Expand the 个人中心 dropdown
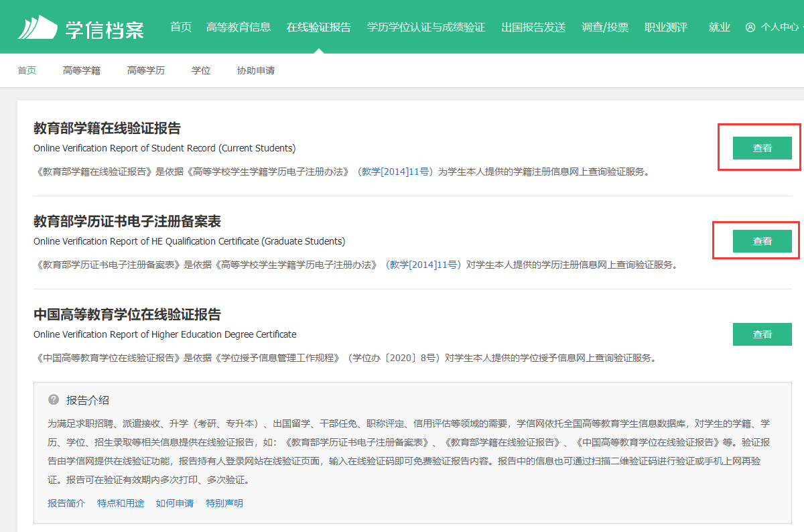 [x=780, y=27]
